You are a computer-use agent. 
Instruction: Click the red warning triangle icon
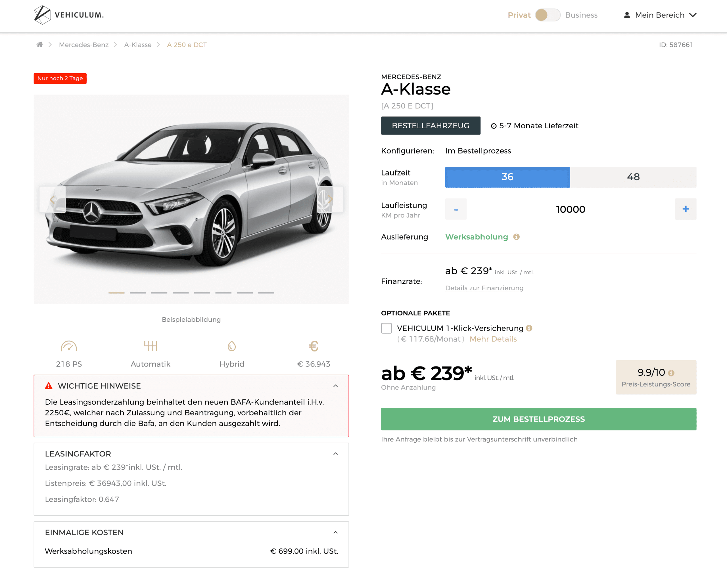click(x=49, y=386)
